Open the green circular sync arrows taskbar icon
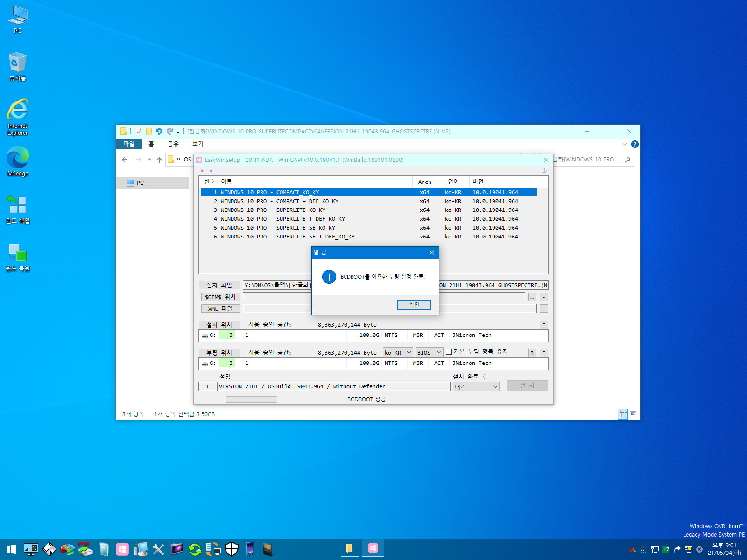This screenshot has height=560, width=747. [195, 549]
